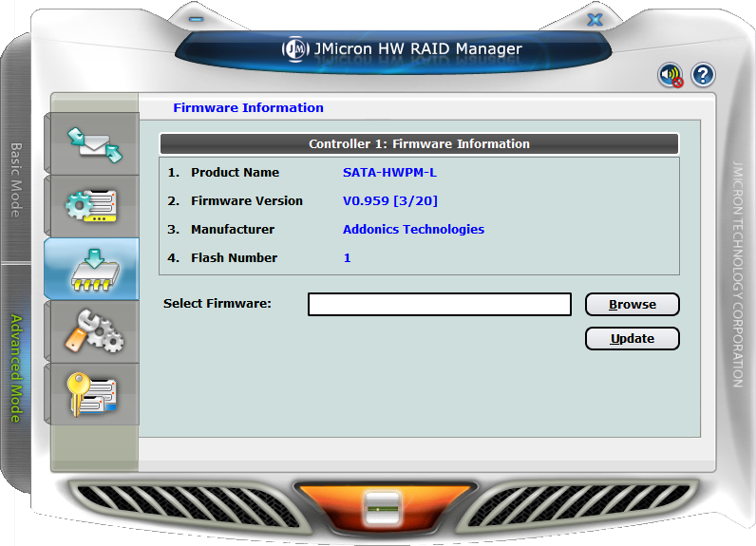Switch to the Basic Mode tab
Image resolution: width=756 pixels, height=546 pixels.
(x=16, y=179)
